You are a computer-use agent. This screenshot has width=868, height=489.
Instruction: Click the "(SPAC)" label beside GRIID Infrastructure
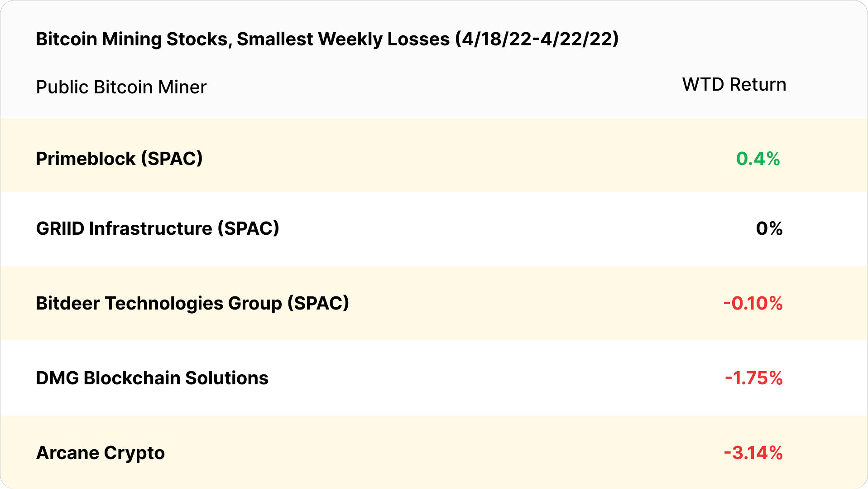[248, 229]
